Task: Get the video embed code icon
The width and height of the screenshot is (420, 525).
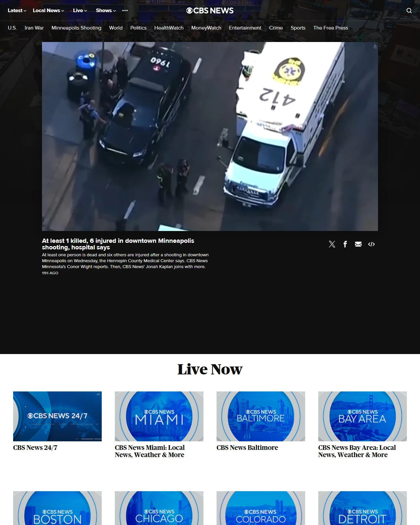Action: (371, 244)
